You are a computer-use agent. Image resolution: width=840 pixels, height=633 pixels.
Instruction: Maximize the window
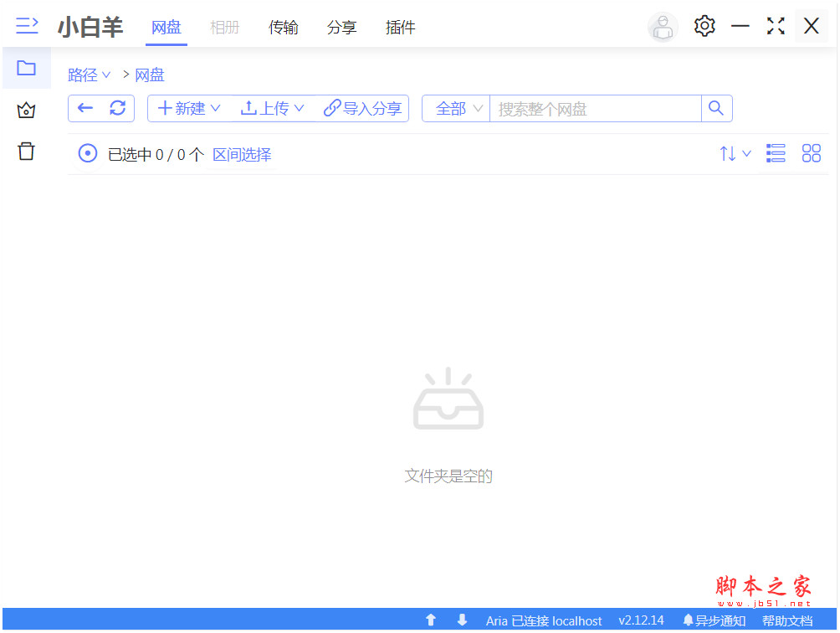click(776, 26)
